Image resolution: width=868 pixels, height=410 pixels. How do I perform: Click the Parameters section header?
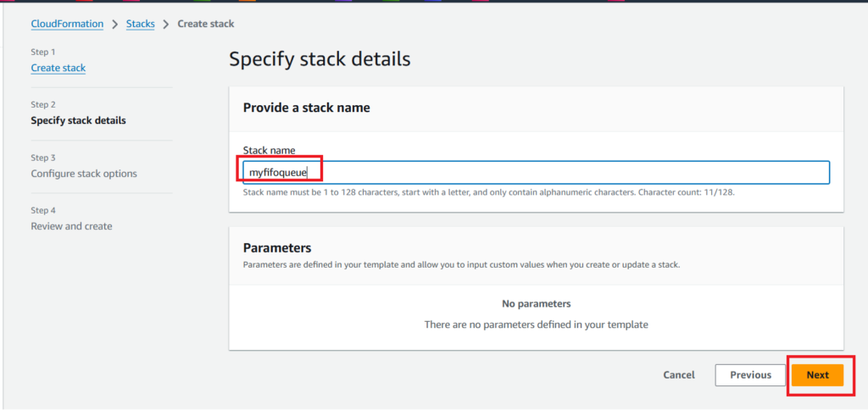[x=277, y=248]
